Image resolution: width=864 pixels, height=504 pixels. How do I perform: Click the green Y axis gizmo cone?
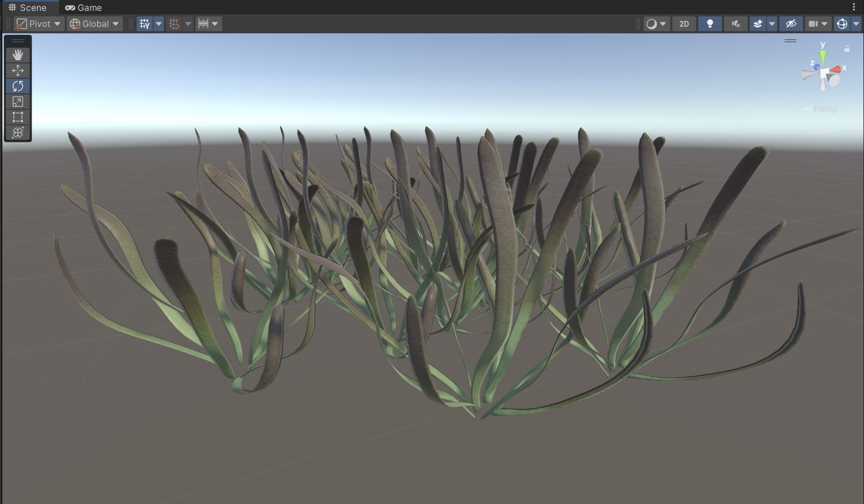(x=823, y=57)
